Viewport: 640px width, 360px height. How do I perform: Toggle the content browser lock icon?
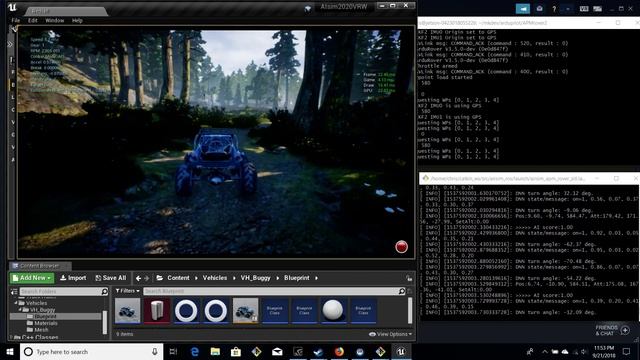click(x=409, y=278)
